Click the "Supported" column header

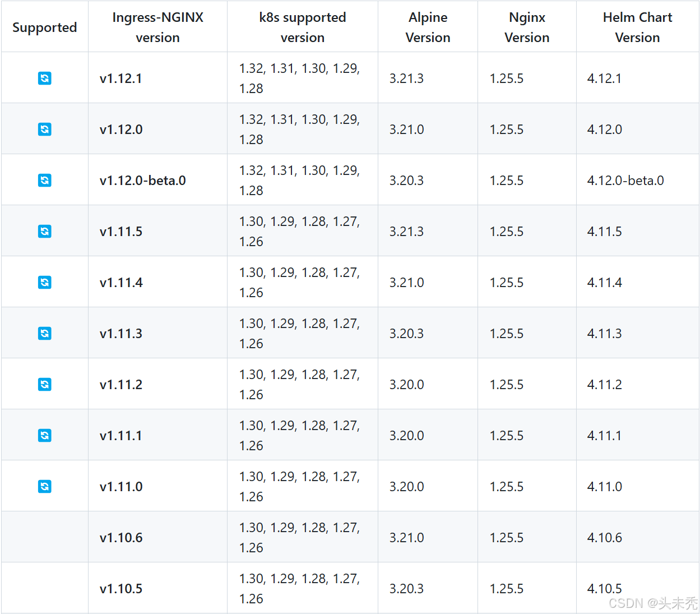45,27
